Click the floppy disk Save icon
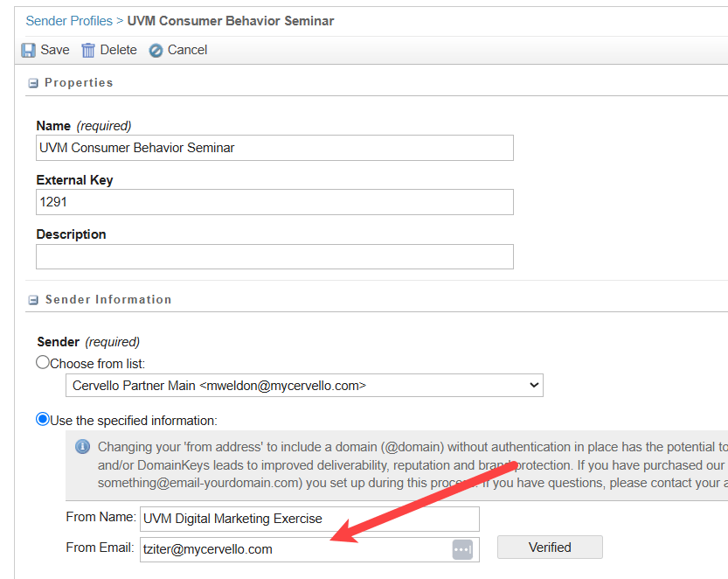728x579 pixels. pyautogui.click(x=29, y=51)
